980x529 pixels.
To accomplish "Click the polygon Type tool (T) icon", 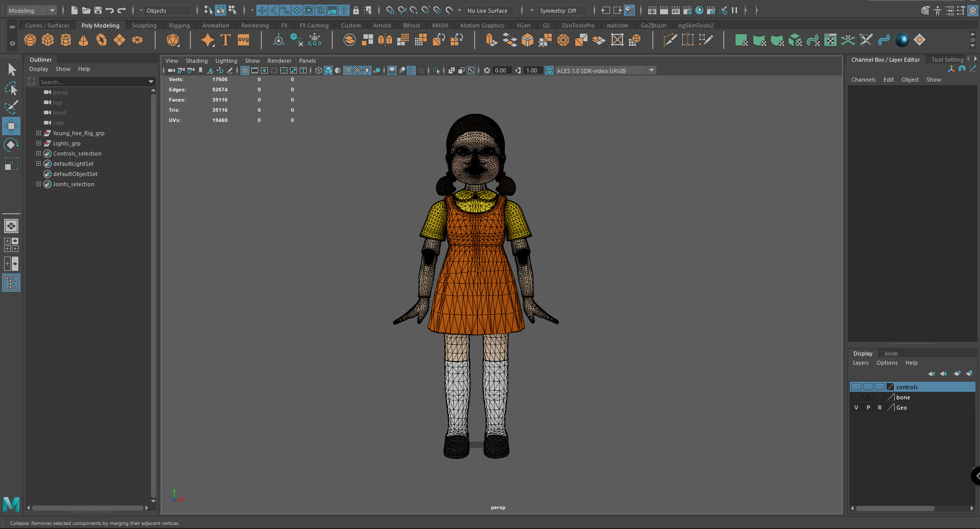I will [226, 40].
